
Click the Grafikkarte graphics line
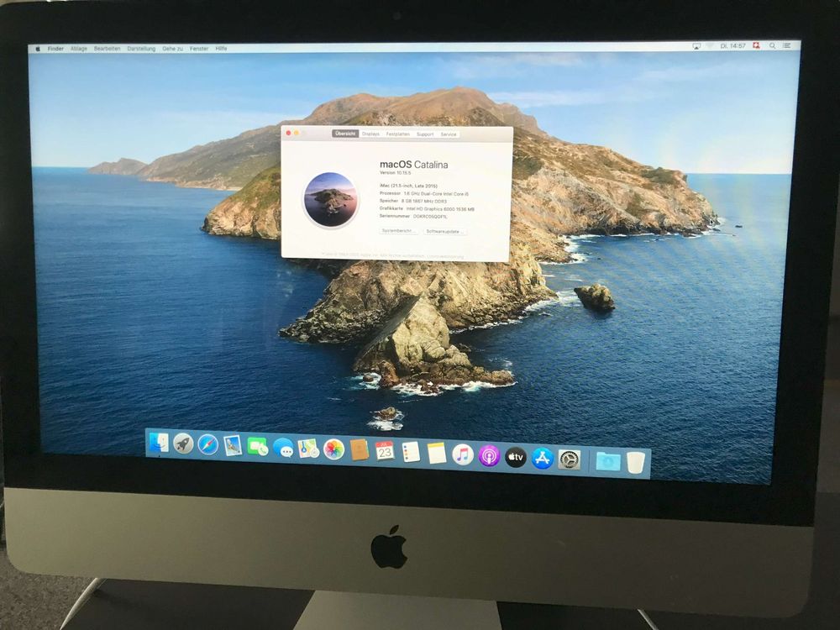pos(427,209)
